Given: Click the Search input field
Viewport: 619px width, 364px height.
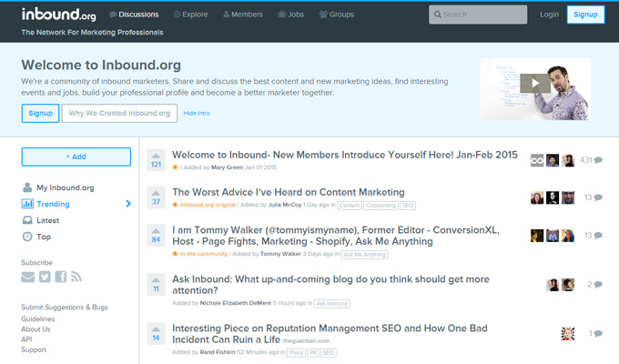Looking at the screenshot, I should pyautogui.click(x=478, y=15).
